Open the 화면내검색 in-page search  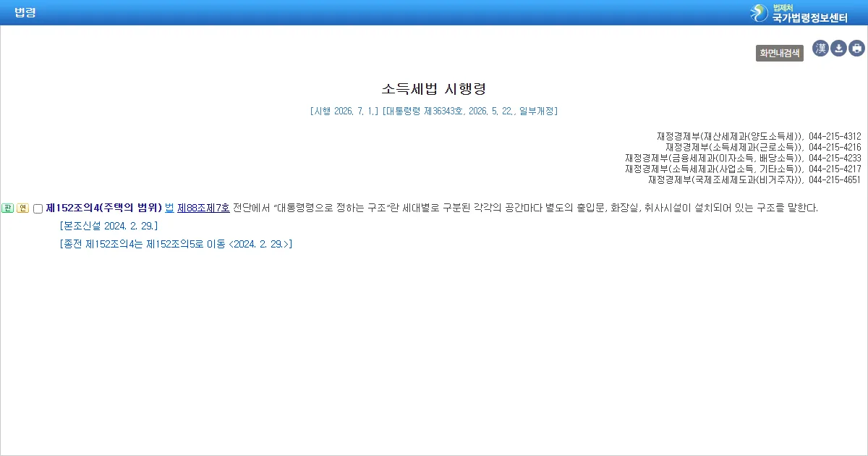pyautogui.click(x=780, y=53)
